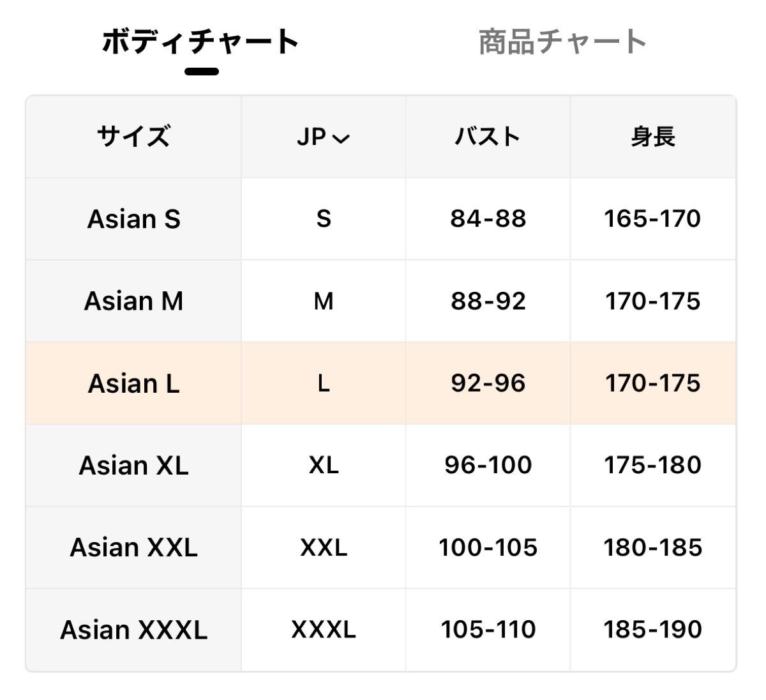The height and width of the screenshot is (700, 766).
Task: Click the サイズ column header
Action: (x=133, y=137)
